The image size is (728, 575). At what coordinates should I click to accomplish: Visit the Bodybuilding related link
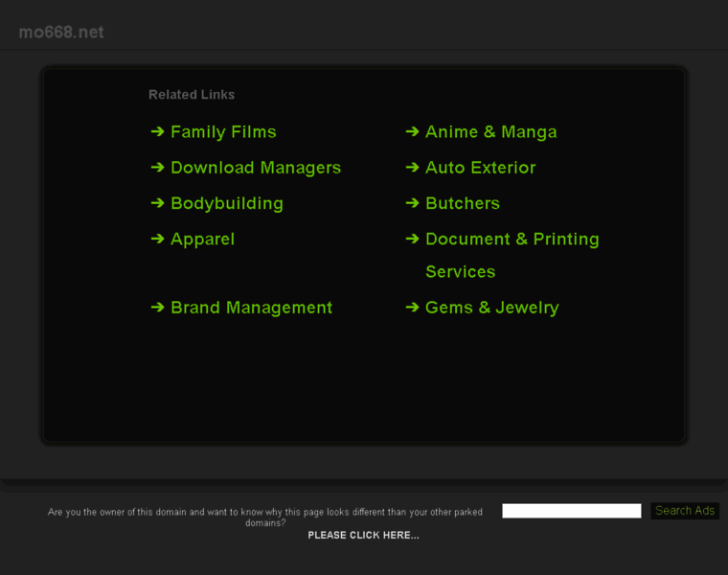(227, 203)
